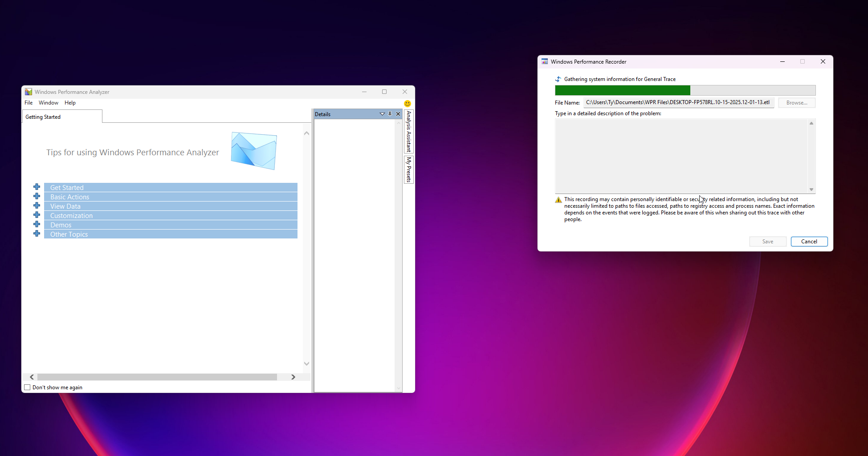Click the yellow smiley feedback icon
Screen dimensions: 868x456
tap(408, 104)
